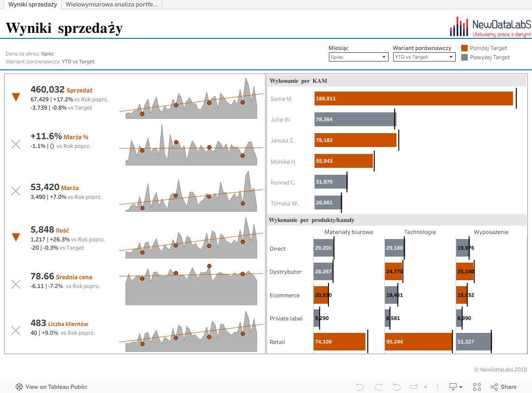The height and width of the screenshot is (393, 532).
Task: Click the Ecommerce row label
Action: click(x=285, y=295)
